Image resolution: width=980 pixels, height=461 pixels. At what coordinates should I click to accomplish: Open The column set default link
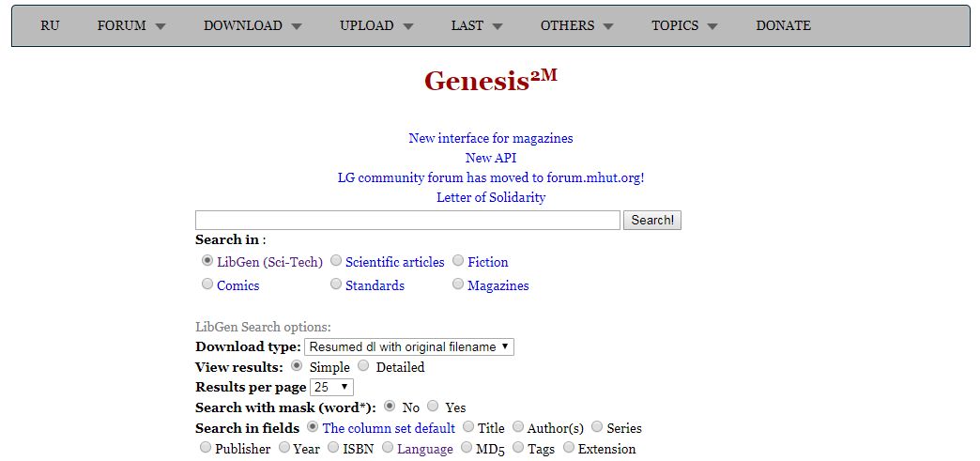(389, 428)
